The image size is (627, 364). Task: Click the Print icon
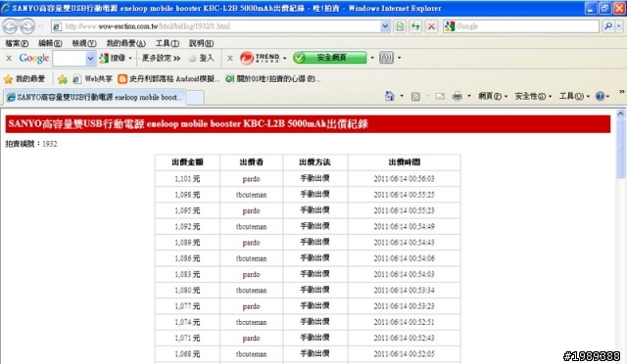click(458, 96)
